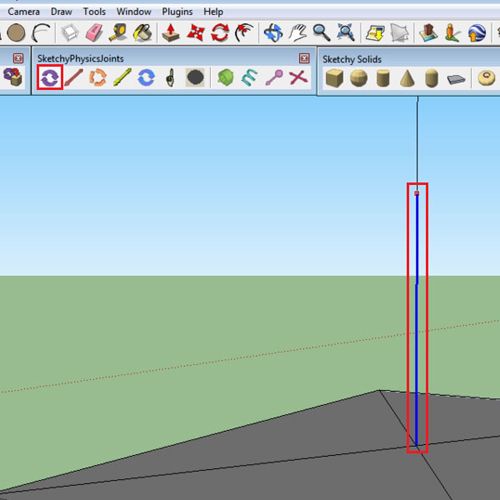500x500 pixels.
Task: Open the Camera menu
Action: (x=23, y=12)
